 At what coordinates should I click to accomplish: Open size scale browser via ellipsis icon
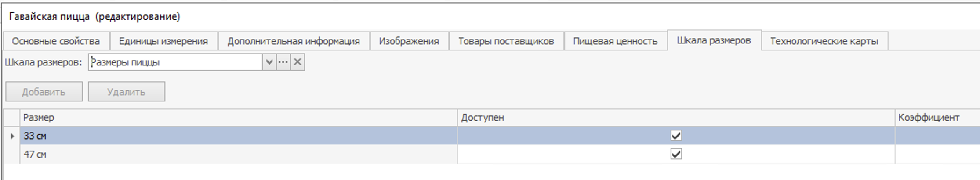tap(283, 62)
